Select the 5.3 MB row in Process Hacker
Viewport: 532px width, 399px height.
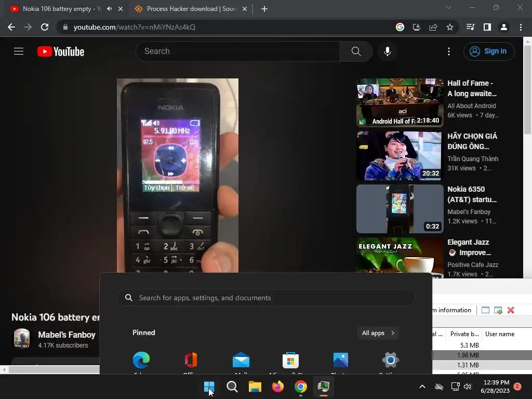coord(482,345)
